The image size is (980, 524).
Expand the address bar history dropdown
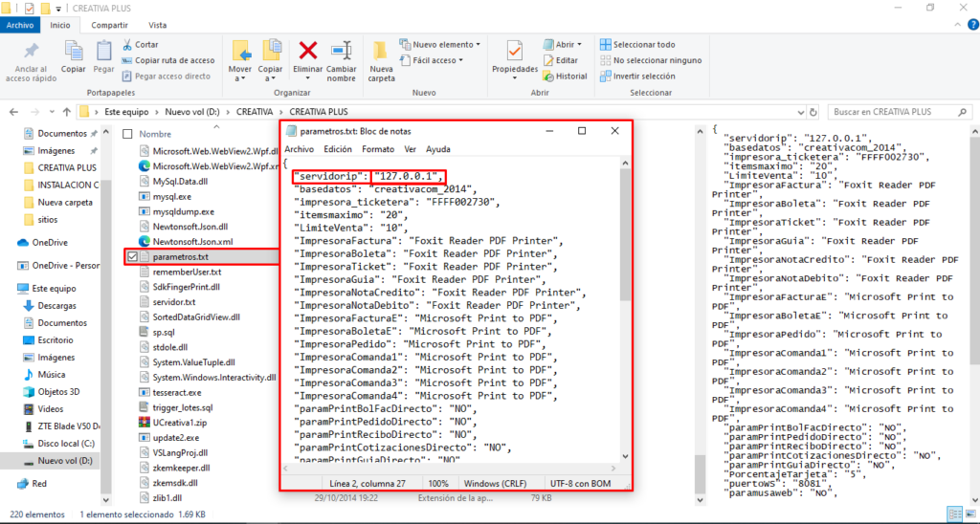tap(801, 113)
